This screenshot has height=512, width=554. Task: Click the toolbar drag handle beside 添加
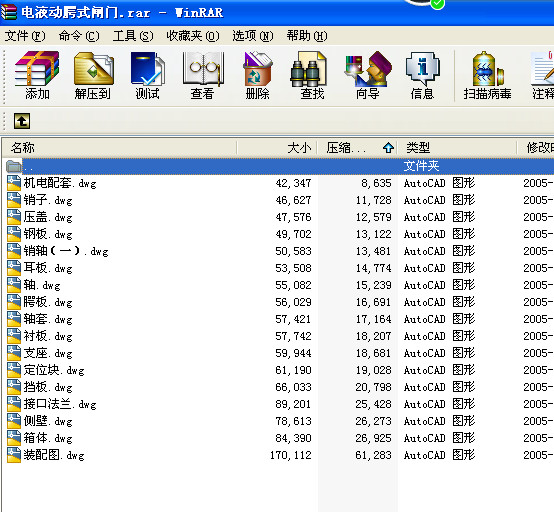click(x=4, y=76)
